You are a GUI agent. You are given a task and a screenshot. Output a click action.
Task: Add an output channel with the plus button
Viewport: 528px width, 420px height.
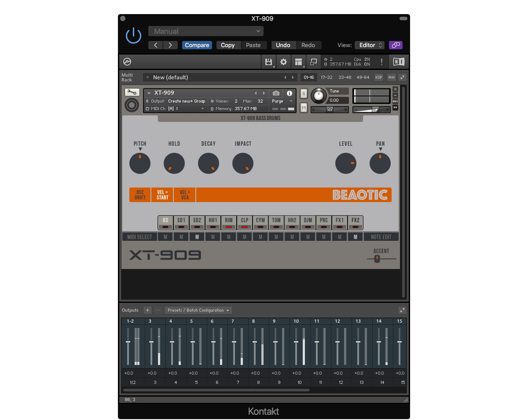[x=148, y=310]
